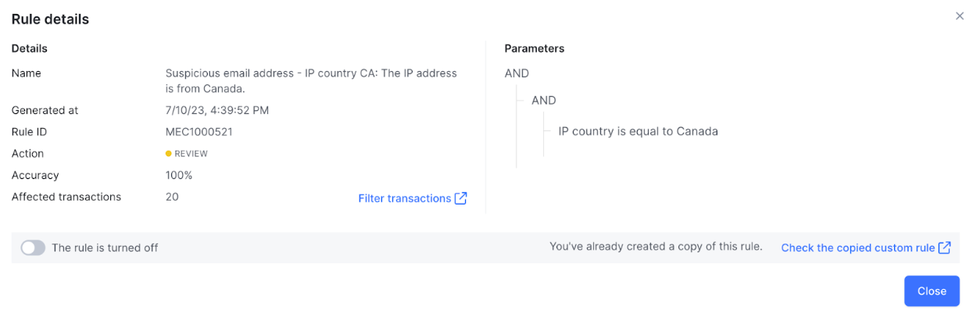Click the Parameters section heading
980x317 pixels.
pyautogui.click(x=534, y=48)
